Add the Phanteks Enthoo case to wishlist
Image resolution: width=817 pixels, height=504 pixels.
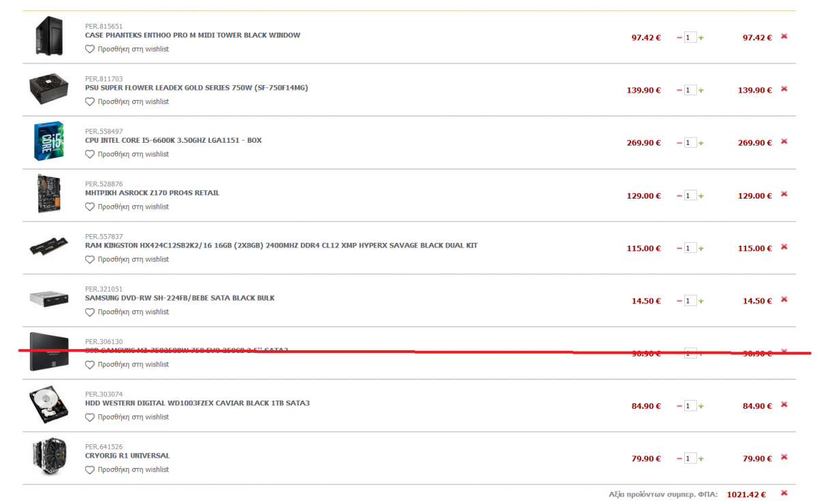[127, 49]
